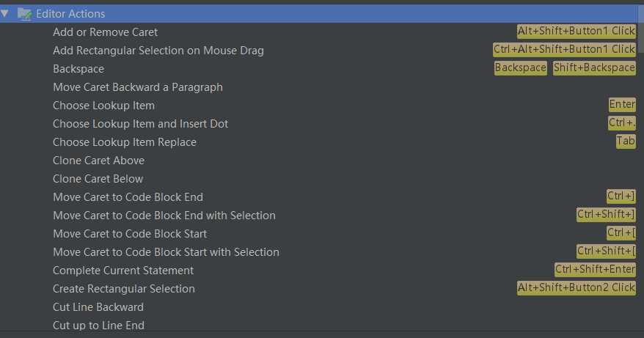Select Add Rectangular Selection on Mouse Drag

158,51
